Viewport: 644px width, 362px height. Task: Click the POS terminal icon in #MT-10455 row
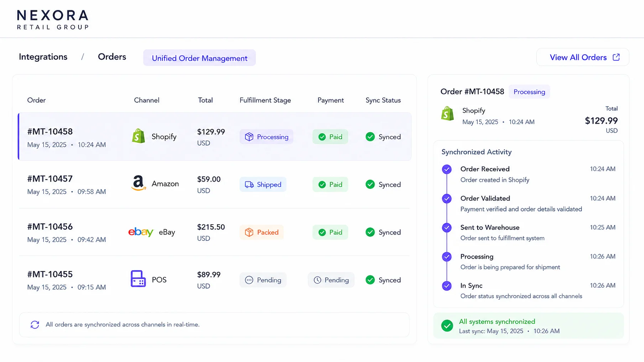click(138, 279)
